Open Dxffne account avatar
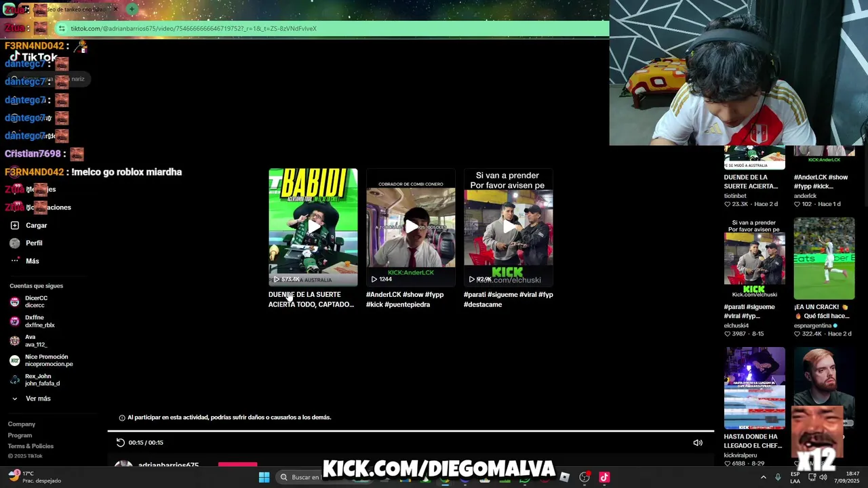 pos(15,321)
